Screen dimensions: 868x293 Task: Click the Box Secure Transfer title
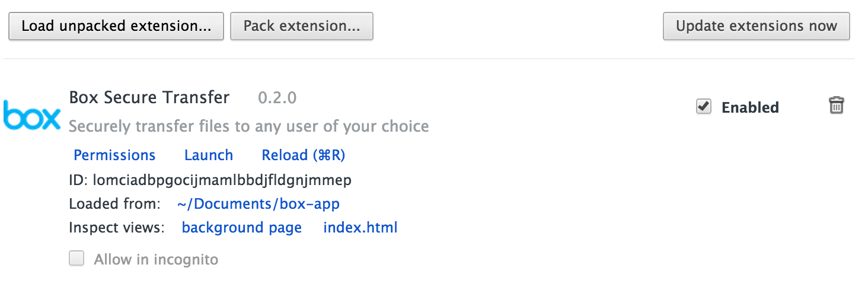click(x=149, y=97)
